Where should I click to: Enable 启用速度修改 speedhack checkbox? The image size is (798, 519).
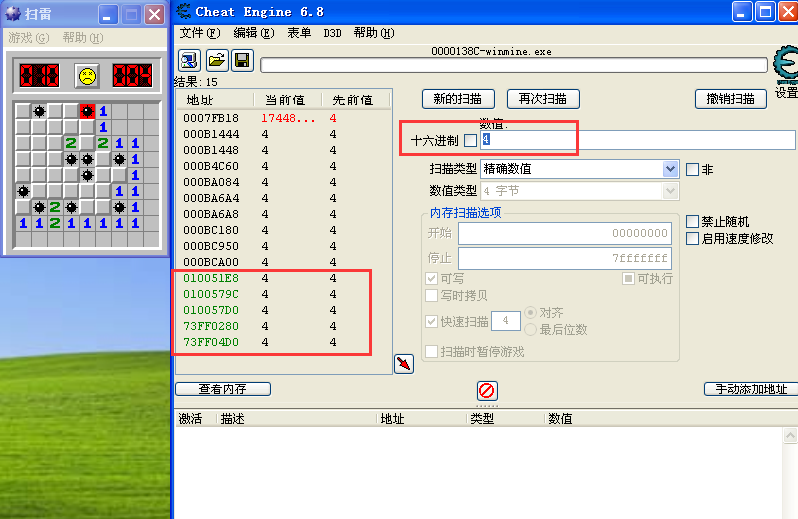(692, 238)
